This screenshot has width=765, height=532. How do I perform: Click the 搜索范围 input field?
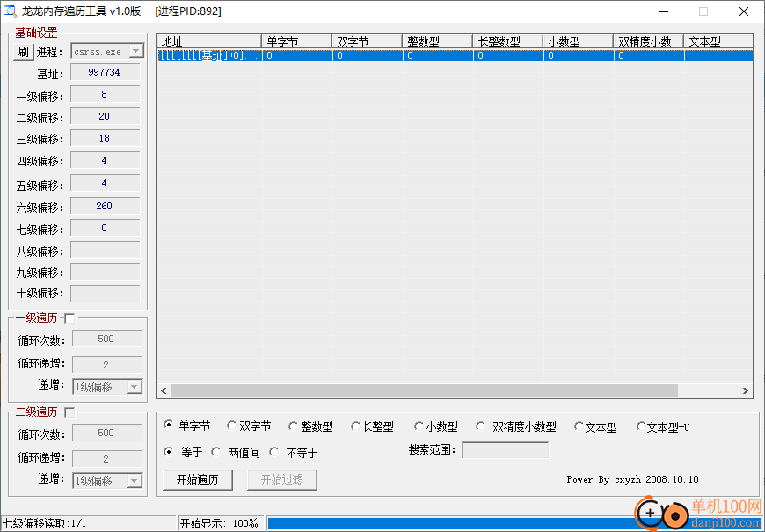click(x=505, y=450)
